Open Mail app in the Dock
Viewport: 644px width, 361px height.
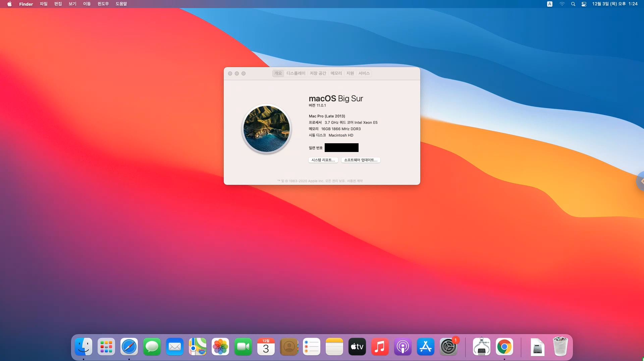[175, 347]
